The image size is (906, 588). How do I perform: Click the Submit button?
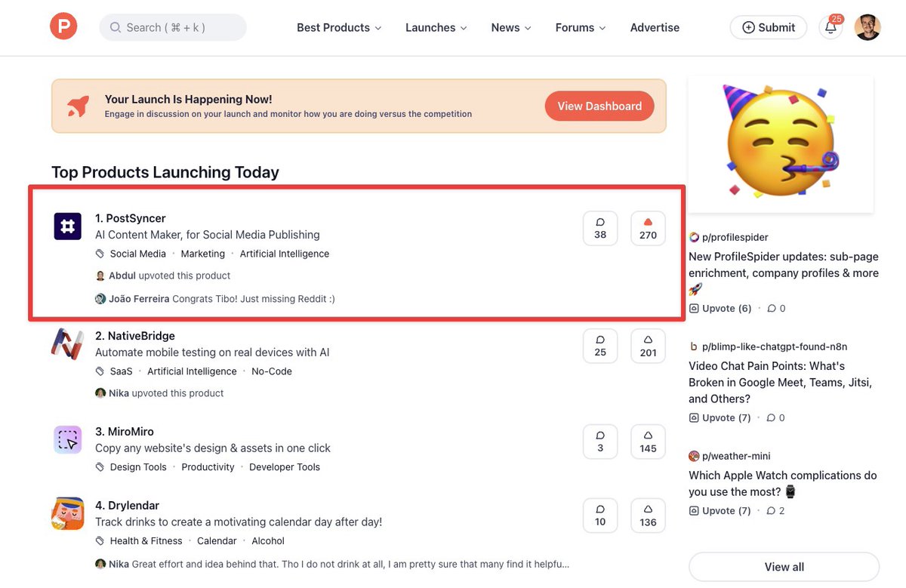(769, 27)
